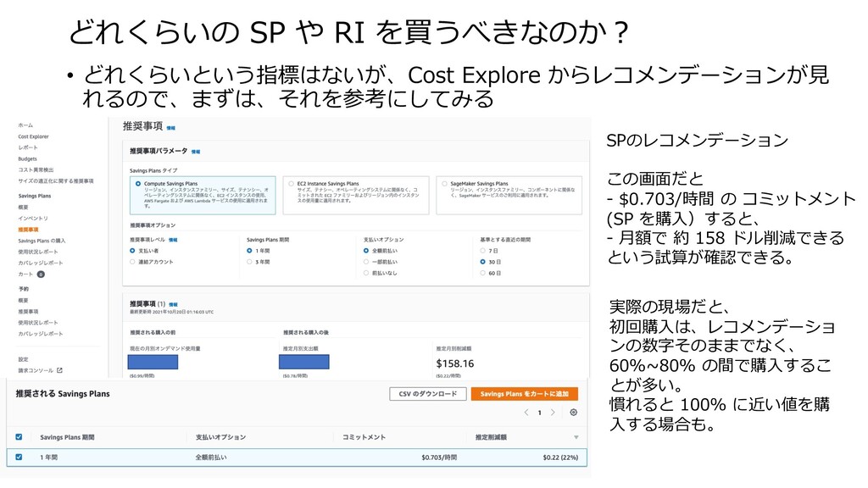Open 使用状況レポート under Savings Plans section

pyautogui.click(x=37, y=252)
